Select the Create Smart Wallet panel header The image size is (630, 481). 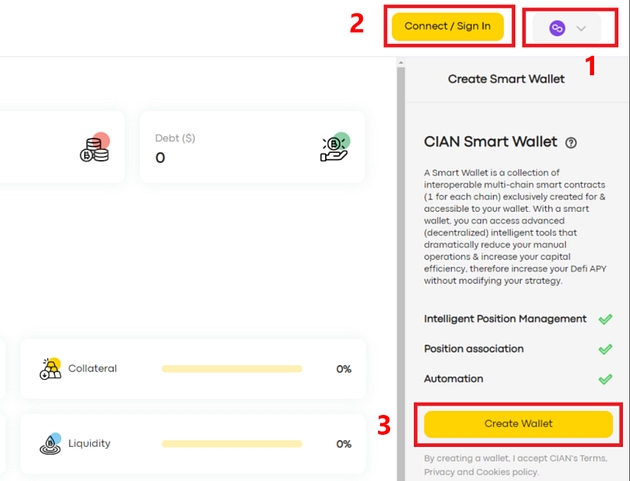pyautogui.click(x=506, y=79)
